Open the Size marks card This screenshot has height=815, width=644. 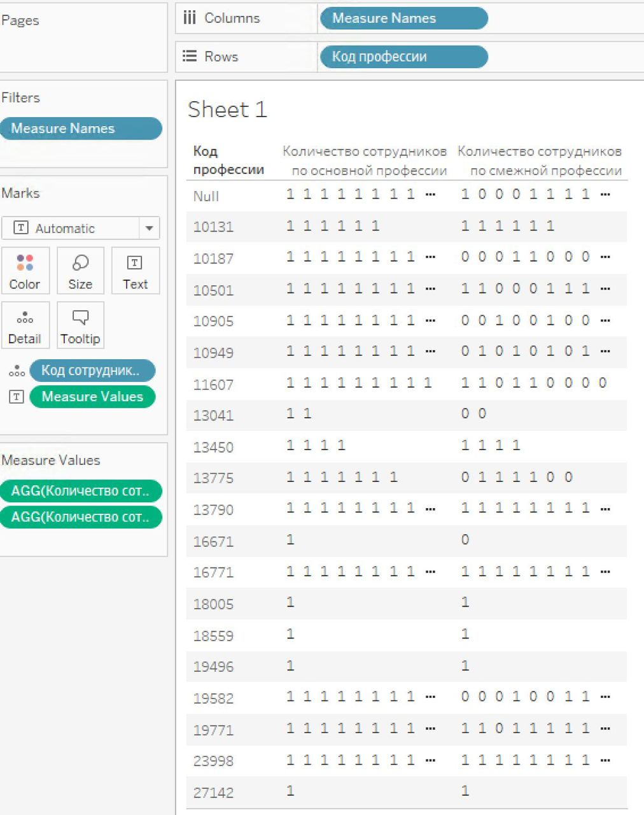80,271
